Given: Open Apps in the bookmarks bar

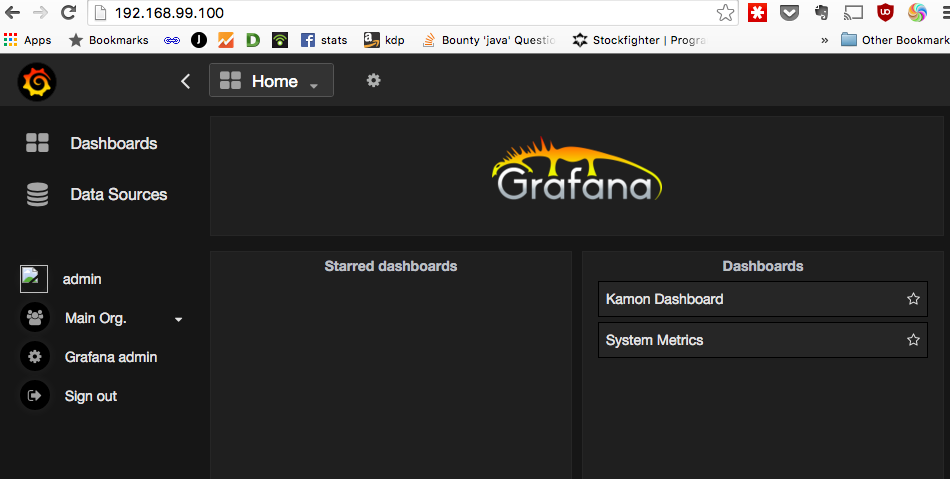Looking at the screenshot, I should tap(27, 40).
